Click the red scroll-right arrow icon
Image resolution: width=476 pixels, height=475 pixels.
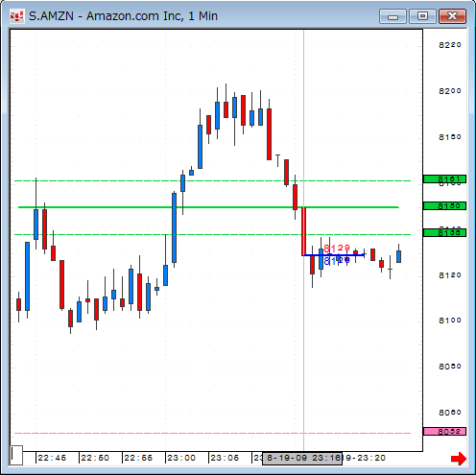459,459
